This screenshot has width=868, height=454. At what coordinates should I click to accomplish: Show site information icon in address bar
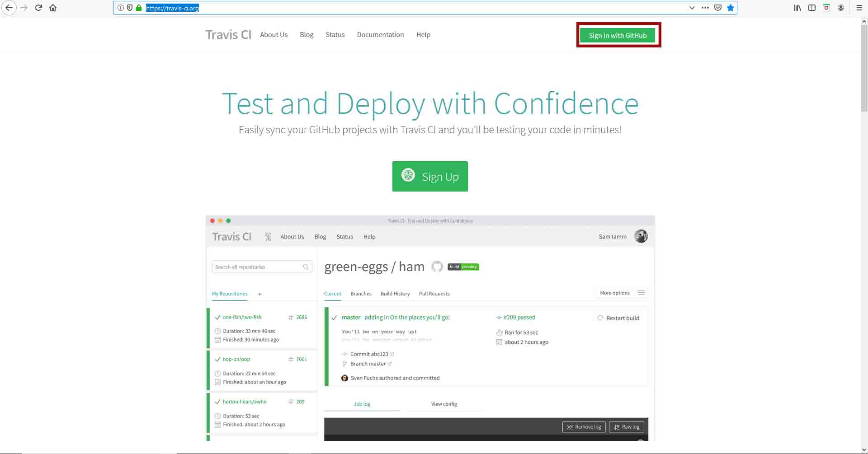(x=121, y=8)
